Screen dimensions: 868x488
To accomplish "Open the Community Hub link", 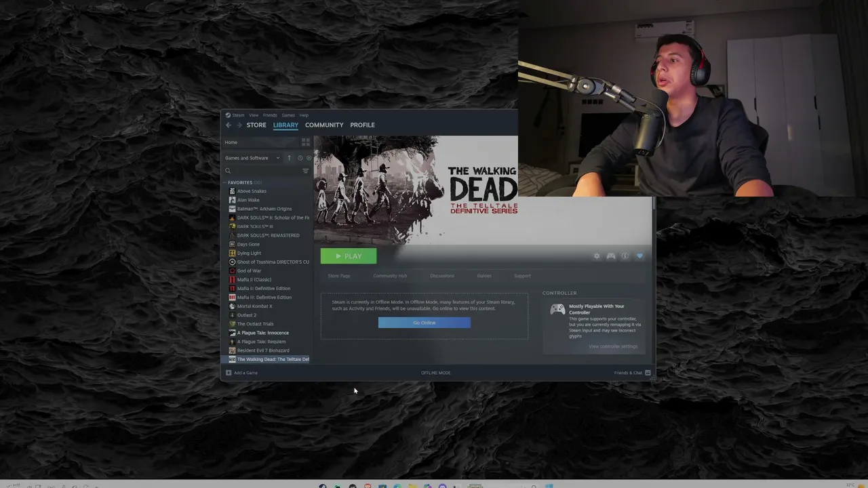I will 390,276.
